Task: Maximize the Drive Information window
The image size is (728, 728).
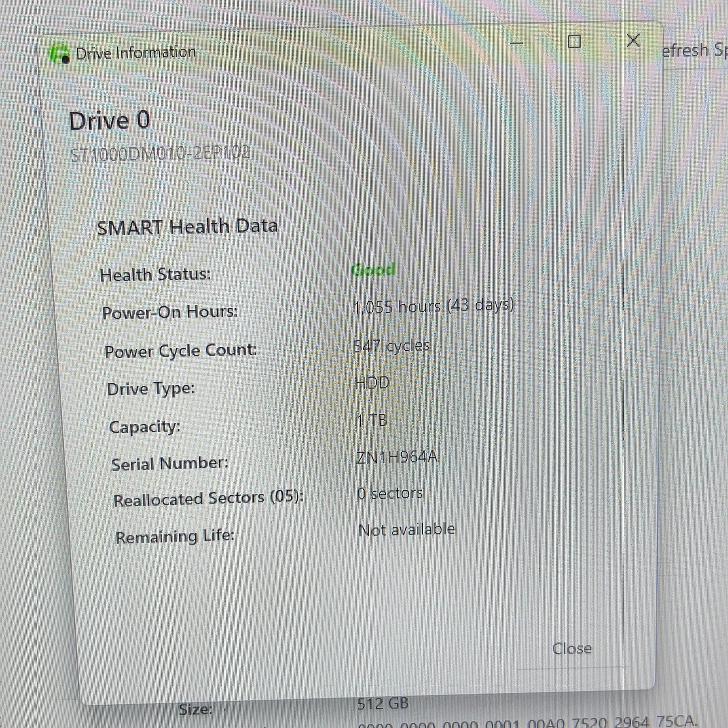Action: 574,41
